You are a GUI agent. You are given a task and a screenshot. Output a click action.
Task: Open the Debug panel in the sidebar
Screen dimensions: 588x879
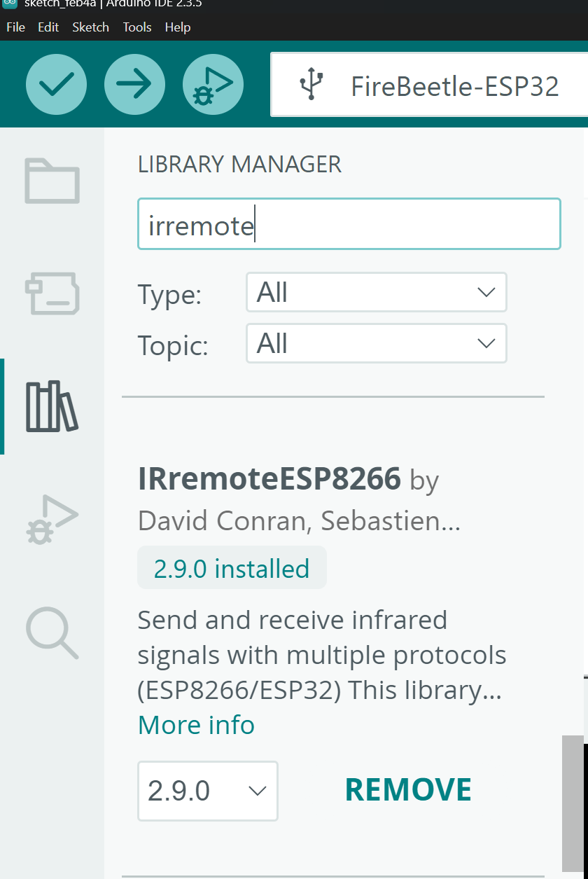coord(52,520)
